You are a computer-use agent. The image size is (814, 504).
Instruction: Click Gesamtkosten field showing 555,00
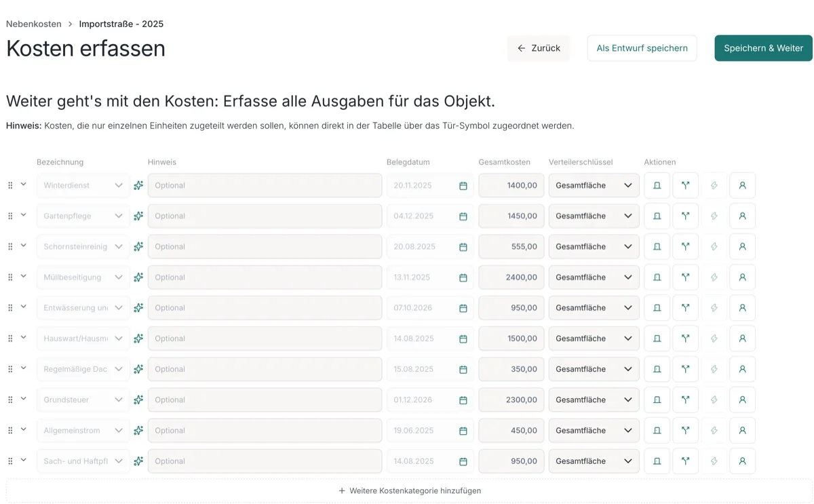511,246
